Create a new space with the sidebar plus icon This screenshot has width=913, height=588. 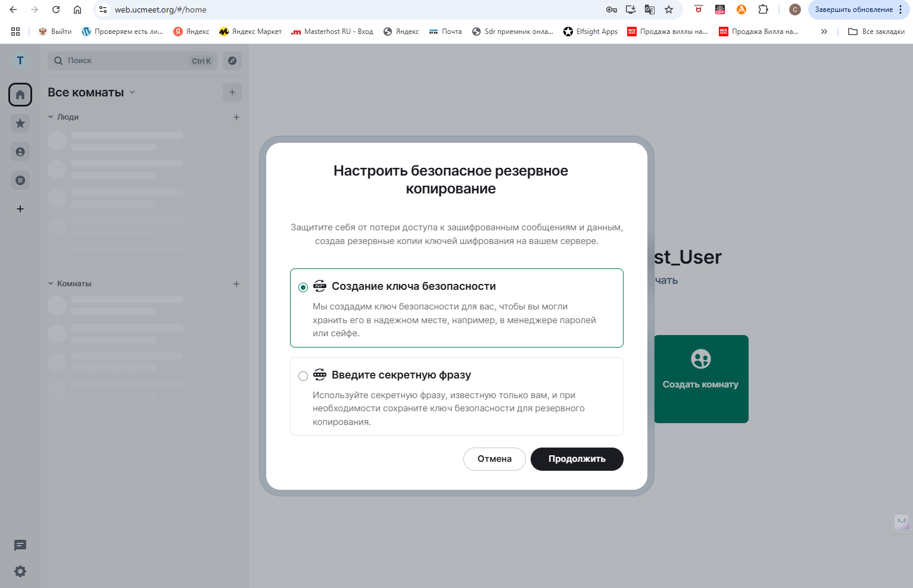click(x=20, y=208)
